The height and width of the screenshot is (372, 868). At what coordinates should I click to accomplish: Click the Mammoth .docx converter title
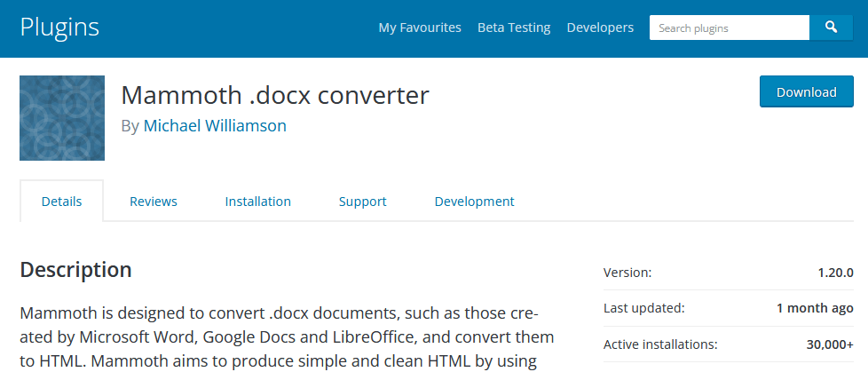[x=275, y=95]
